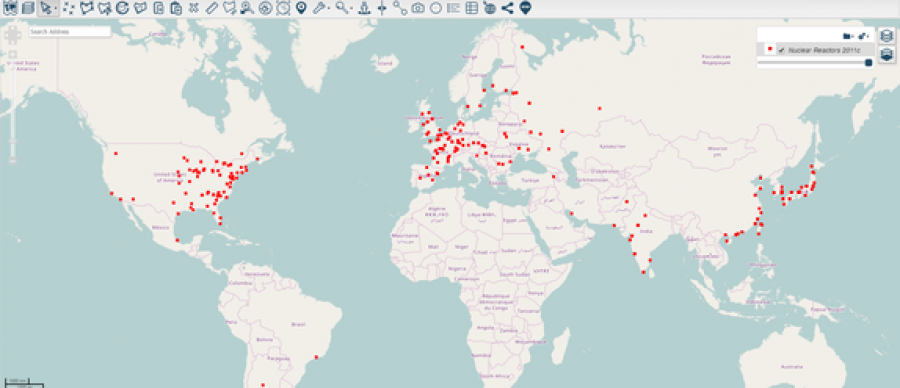
Task: Open the dropdown arrow beside selection tool
Action: tap(56, 9)
